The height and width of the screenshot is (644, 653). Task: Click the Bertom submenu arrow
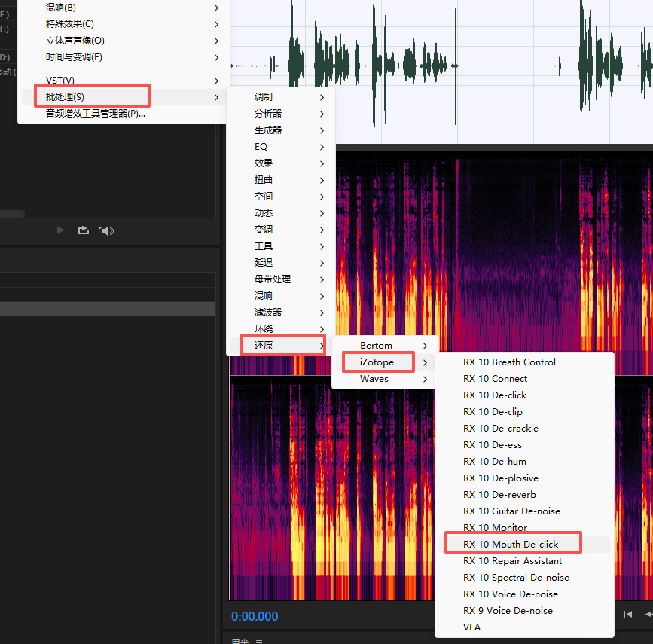(x=425, y=346)
